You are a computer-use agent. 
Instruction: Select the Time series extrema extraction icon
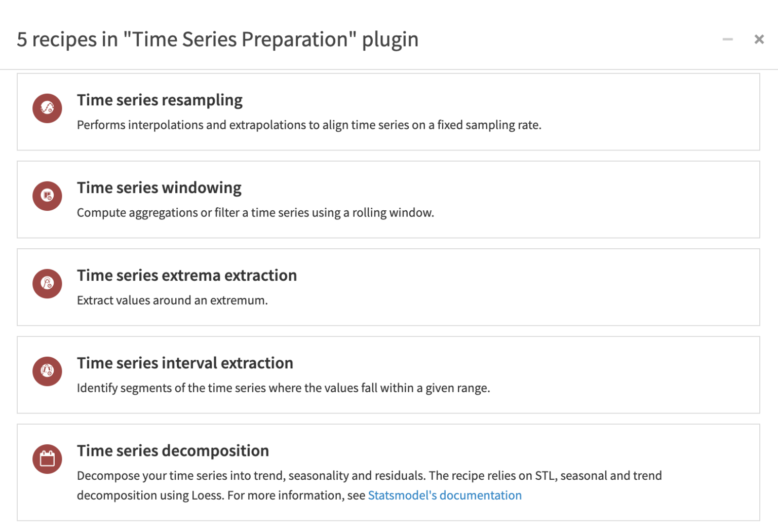pyautogui.click(x=47, y=283)
